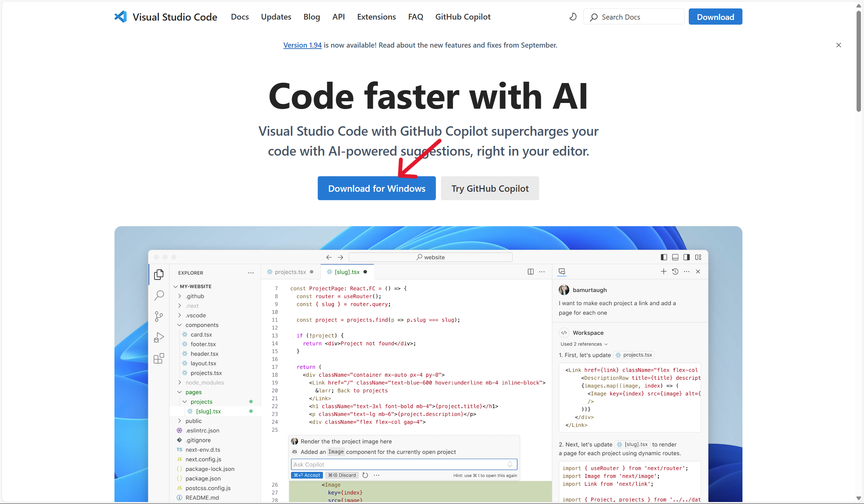
Task: Click the Search Docs magnifier icon
Action: pos(594,17)
